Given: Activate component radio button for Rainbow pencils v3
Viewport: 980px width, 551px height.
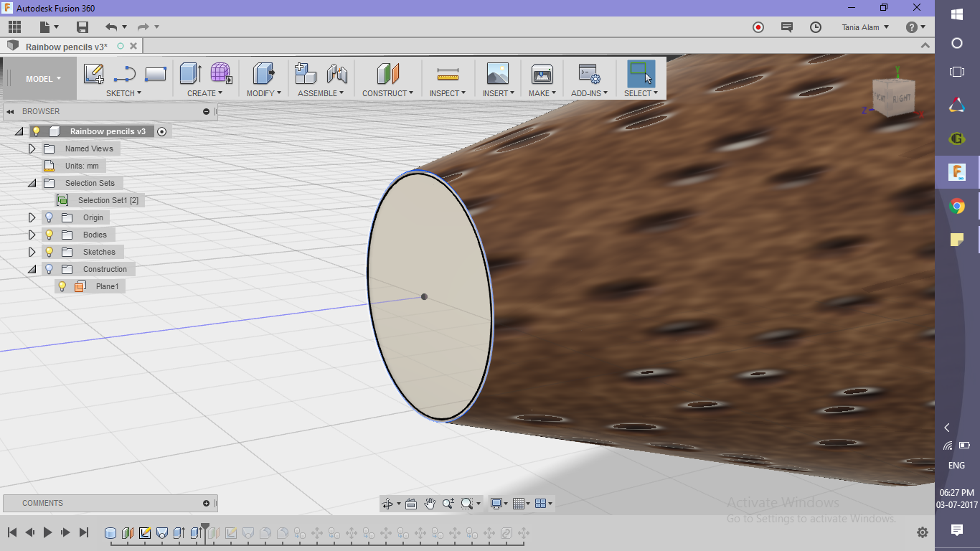Looking at the screenshot, I should pyautogui.click(x=162, y=131).
